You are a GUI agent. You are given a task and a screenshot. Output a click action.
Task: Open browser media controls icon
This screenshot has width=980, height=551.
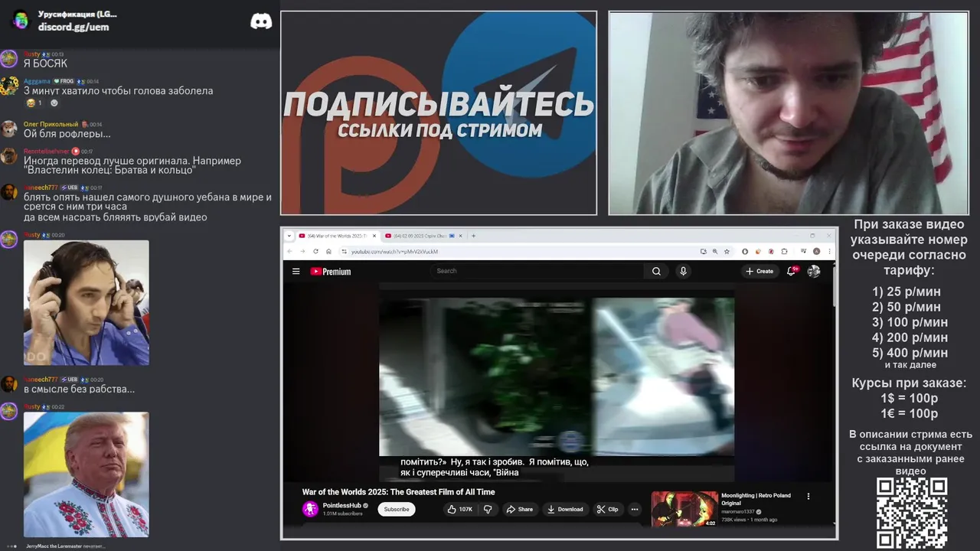pyautogui.click(x=803, y=251)
